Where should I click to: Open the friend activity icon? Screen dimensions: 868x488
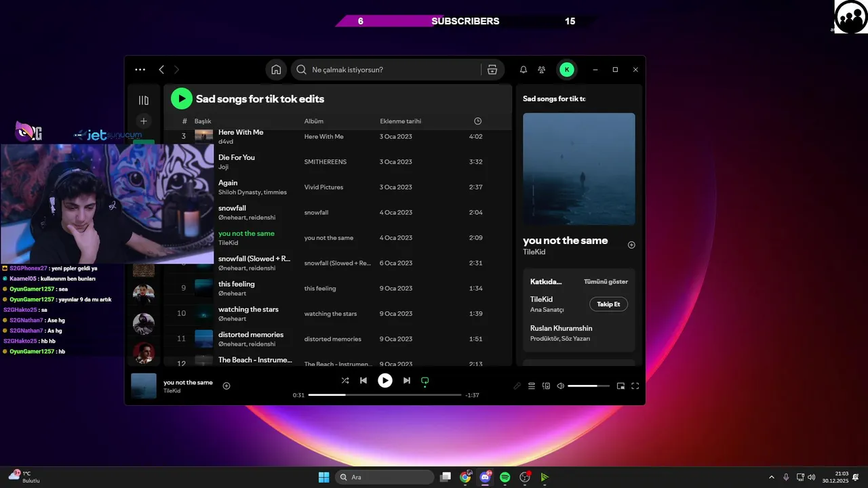click(542, 69)
